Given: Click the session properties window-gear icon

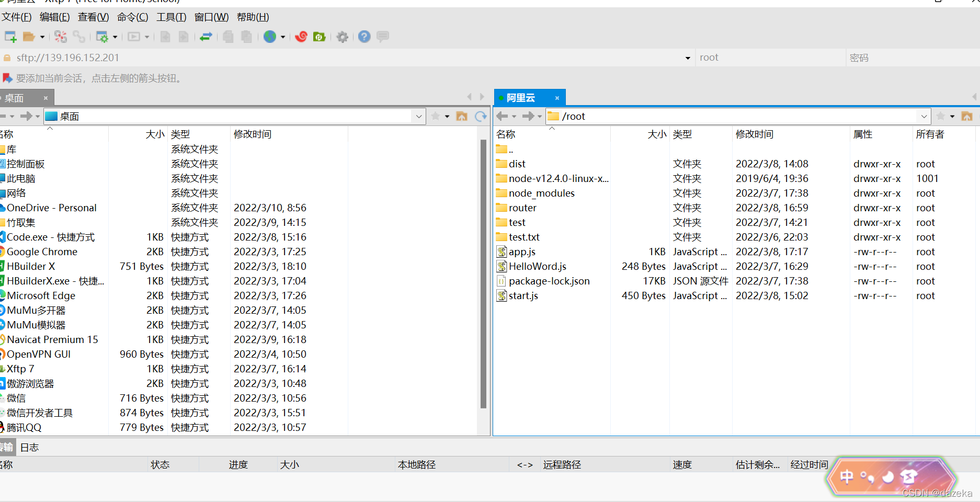Looking at the screenshot, I should click(x=102, y=37).
